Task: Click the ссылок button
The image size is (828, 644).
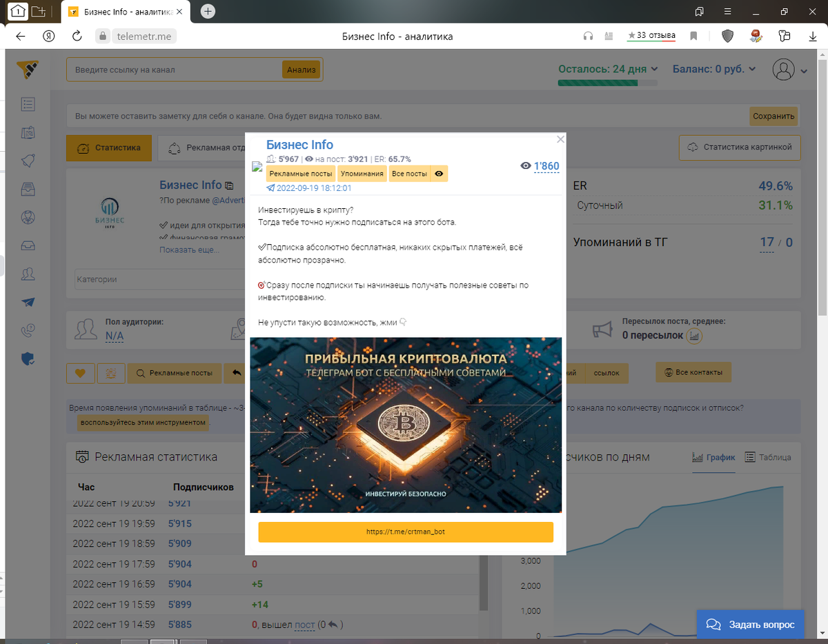Action: (x=607, y=373)
